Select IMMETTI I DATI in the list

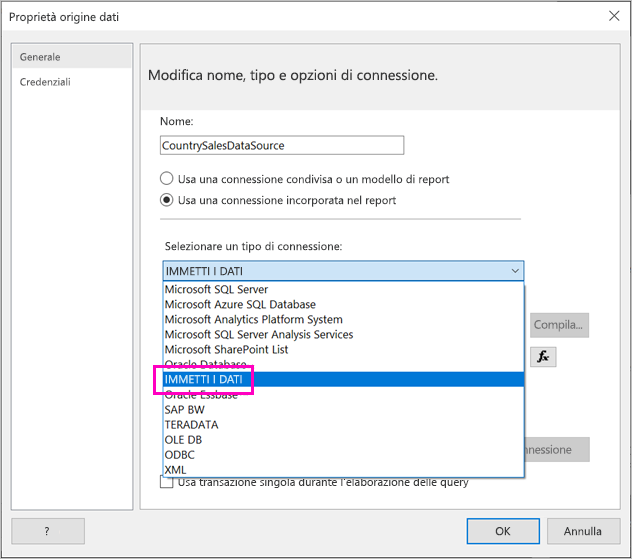click(x=343, y=379)
